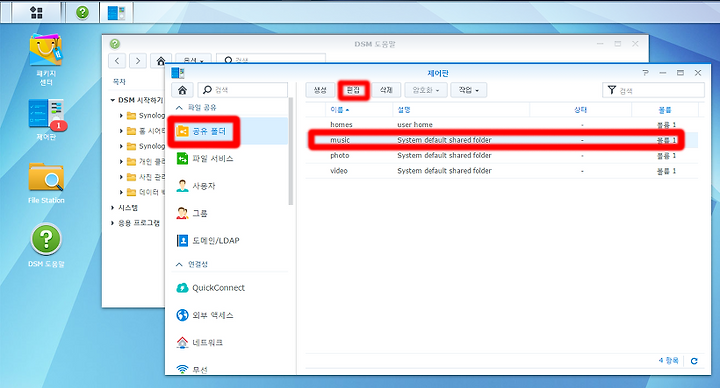Launch File Station from desktop
The width and height of the screenshot is (720, 388).
[x=46, y=183]
